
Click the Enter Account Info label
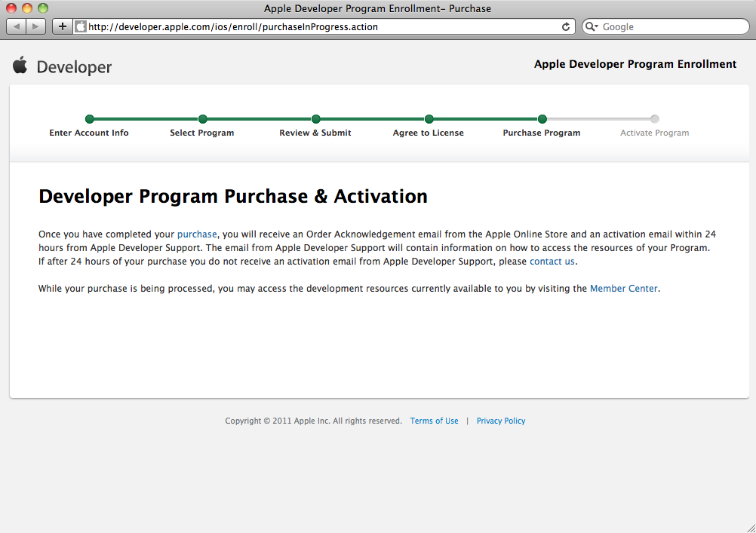click(x=89, y=133)
